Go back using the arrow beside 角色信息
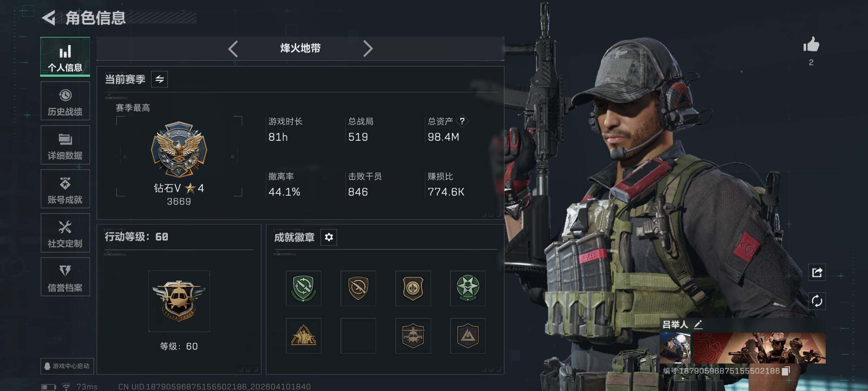868x391 pixels. (49, 18)
